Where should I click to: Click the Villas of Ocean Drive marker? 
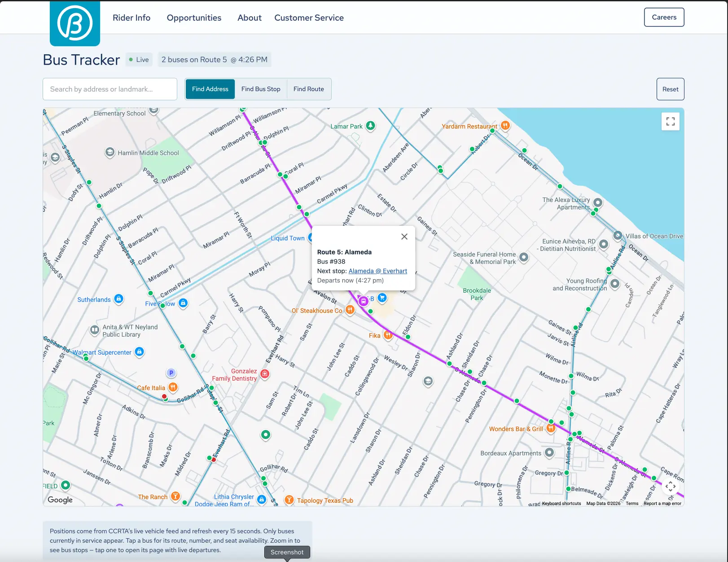[x=618, y=235]
